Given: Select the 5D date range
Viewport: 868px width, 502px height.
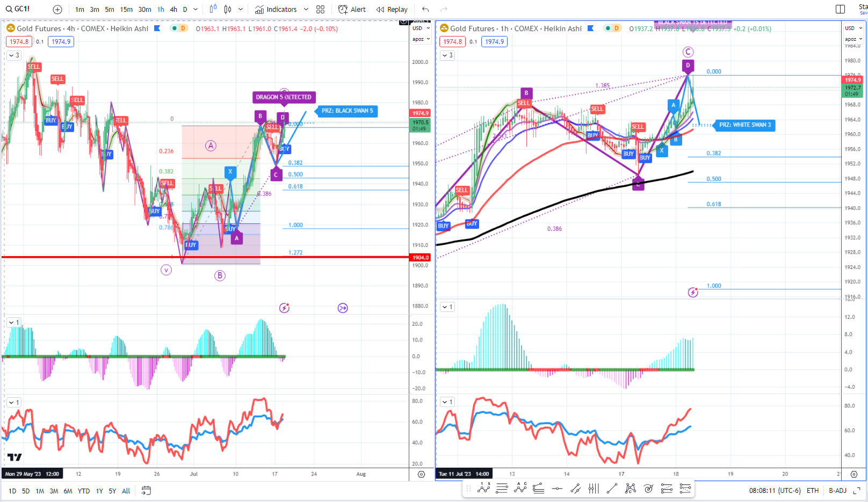Looking at the screenshot, I should click(x=26, y=491).
